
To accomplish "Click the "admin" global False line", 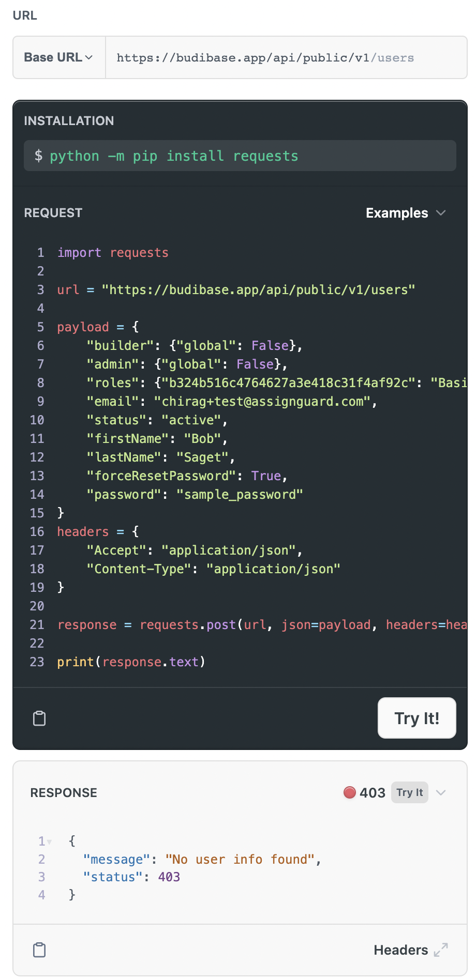I will [x=187, y=364].
